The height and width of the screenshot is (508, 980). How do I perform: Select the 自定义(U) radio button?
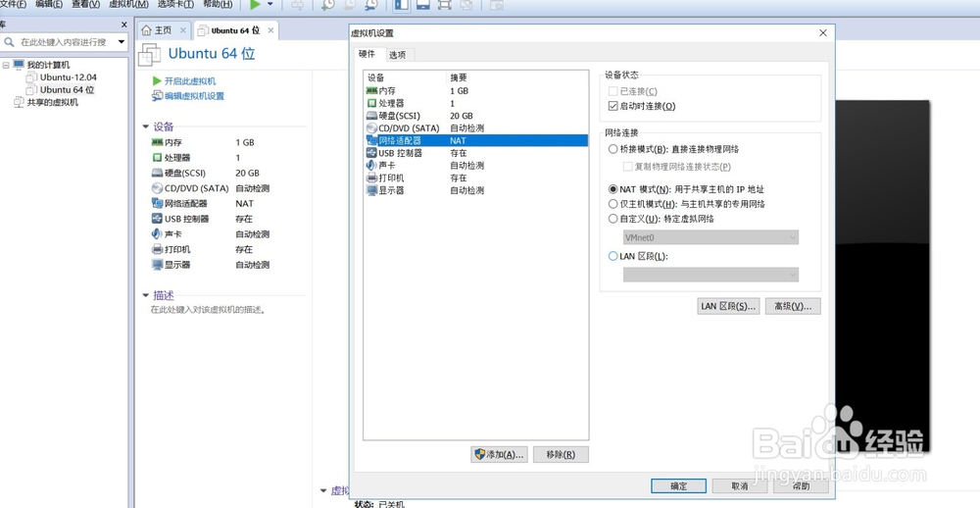click(x=613, y=219)
